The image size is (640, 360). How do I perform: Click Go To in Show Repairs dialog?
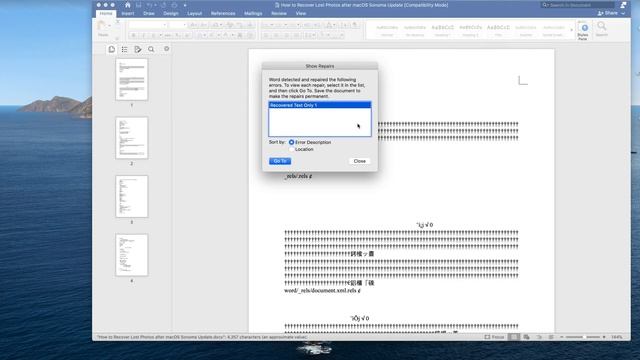(x=280, y=161)
